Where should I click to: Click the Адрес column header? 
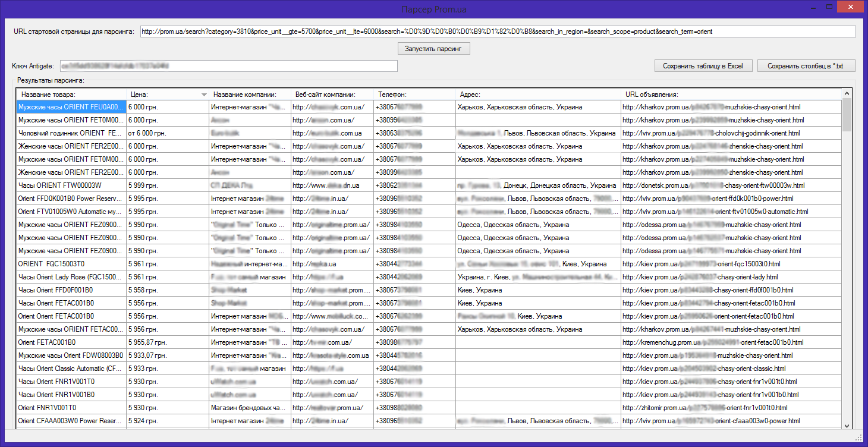(539, 95)
